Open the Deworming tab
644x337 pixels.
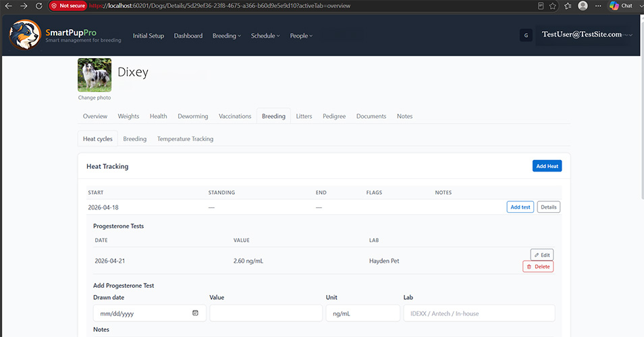[192, 116]
